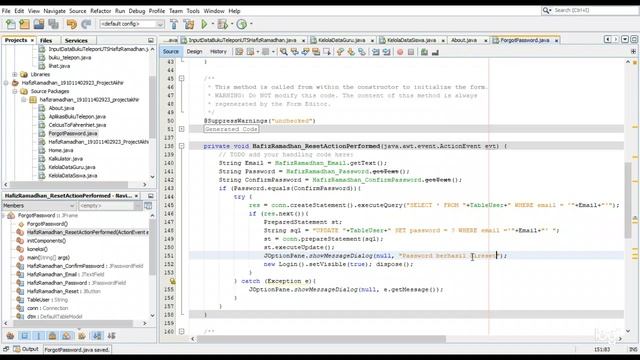Click the Clean and Build Project icon
This screenshot has width=640, height=360.
click(189, 24)
